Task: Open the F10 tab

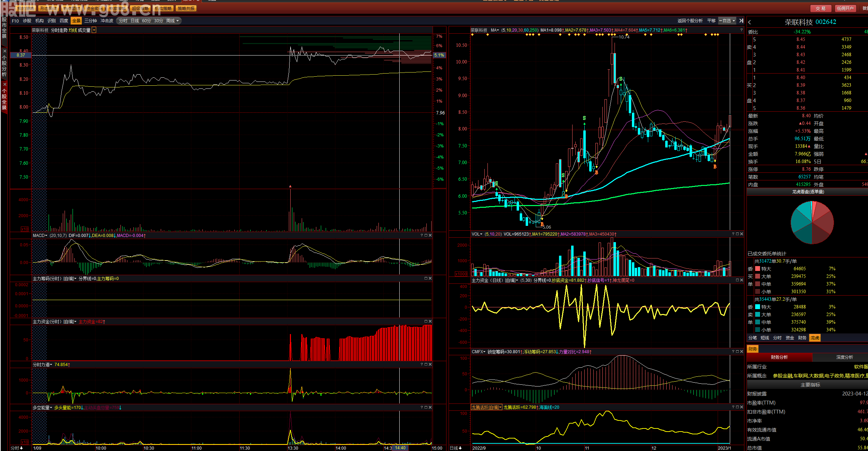Action: [x=15, y=21]
